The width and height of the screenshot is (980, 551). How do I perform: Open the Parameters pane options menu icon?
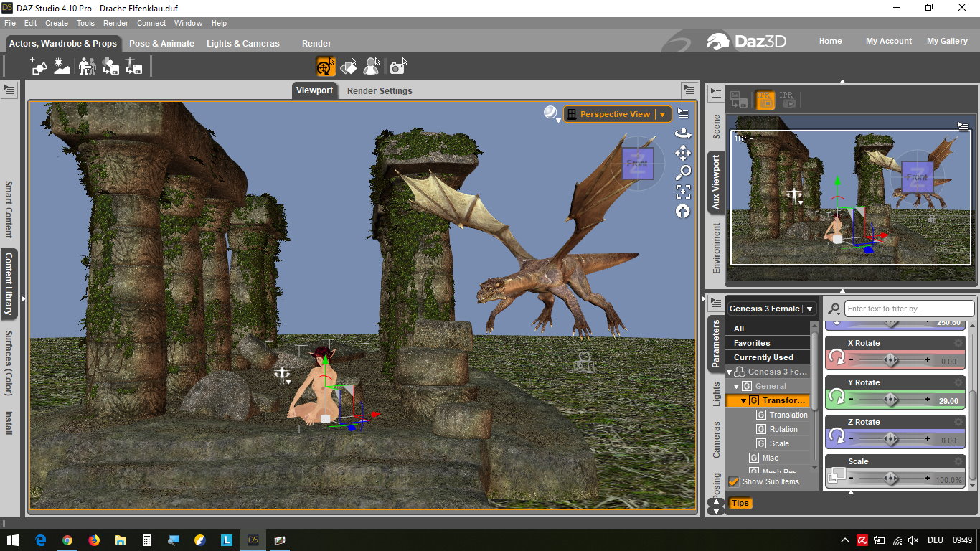pos(715,303)
